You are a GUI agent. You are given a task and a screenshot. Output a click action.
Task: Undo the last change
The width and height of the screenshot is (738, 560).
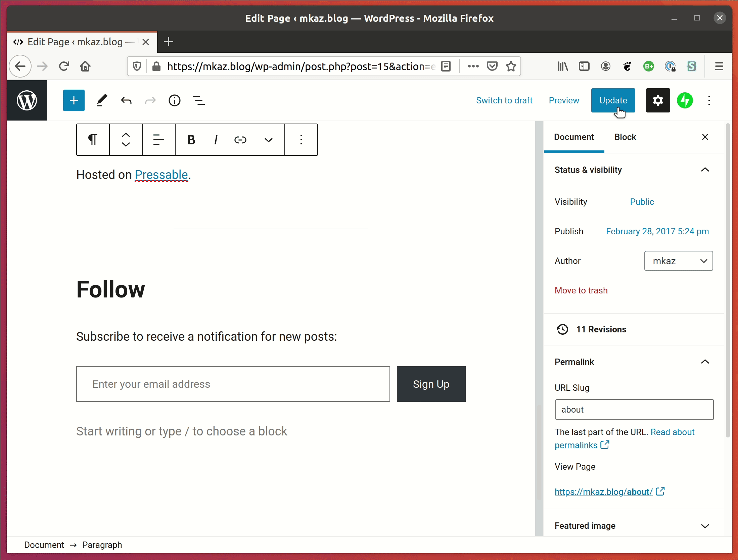coord(126,100)
